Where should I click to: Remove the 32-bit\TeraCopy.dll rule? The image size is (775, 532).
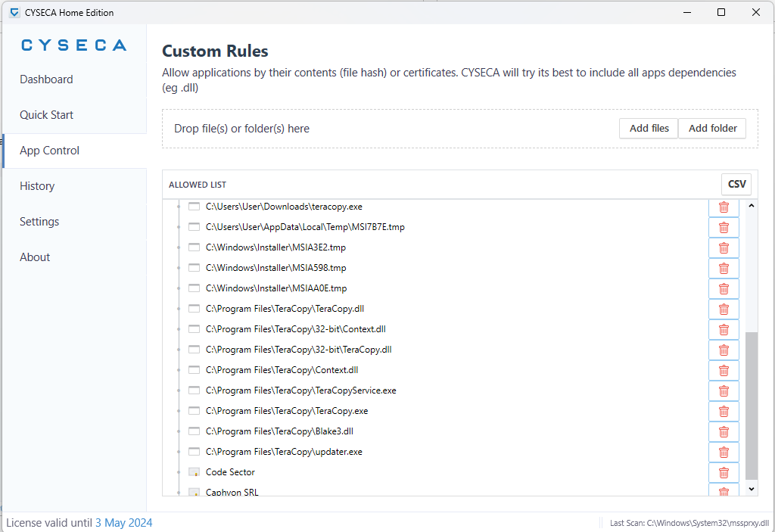(x=724, y=350)
